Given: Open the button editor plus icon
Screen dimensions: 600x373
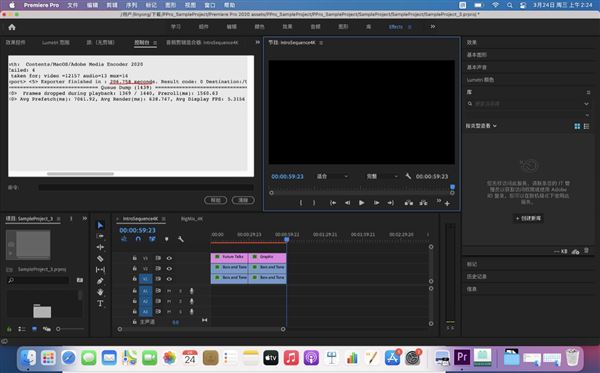Looking at the screenshot, I should pos(447,204).
